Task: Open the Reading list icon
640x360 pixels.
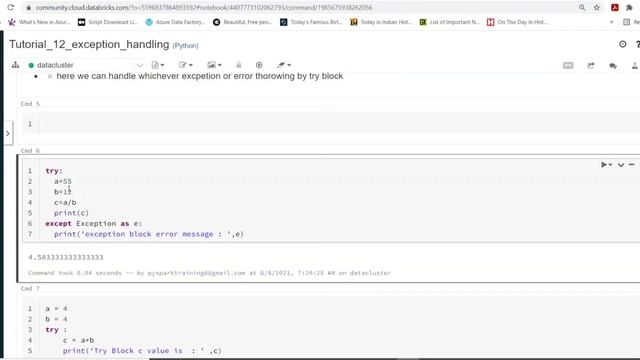Action: pos(627,22)
